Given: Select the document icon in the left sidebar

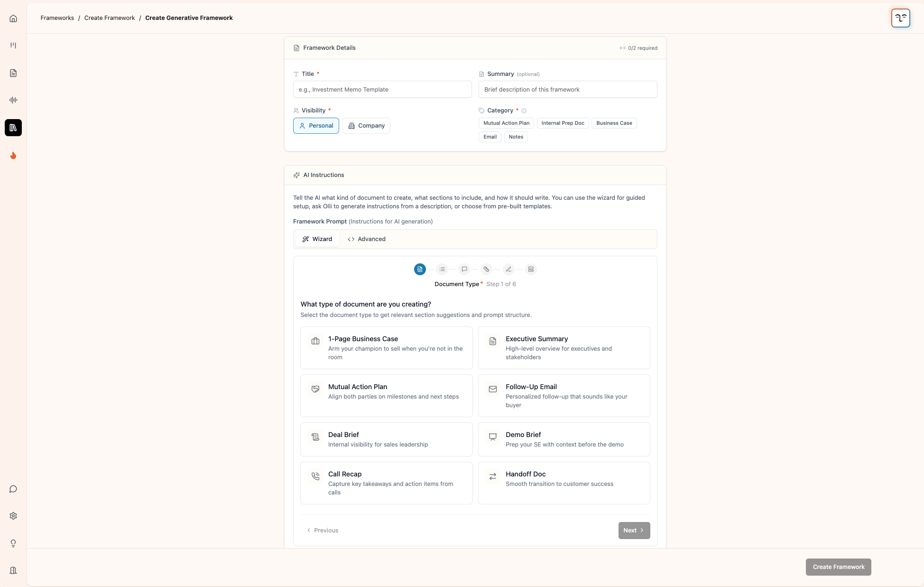Looking at the screenshot, I should [13, 73].
